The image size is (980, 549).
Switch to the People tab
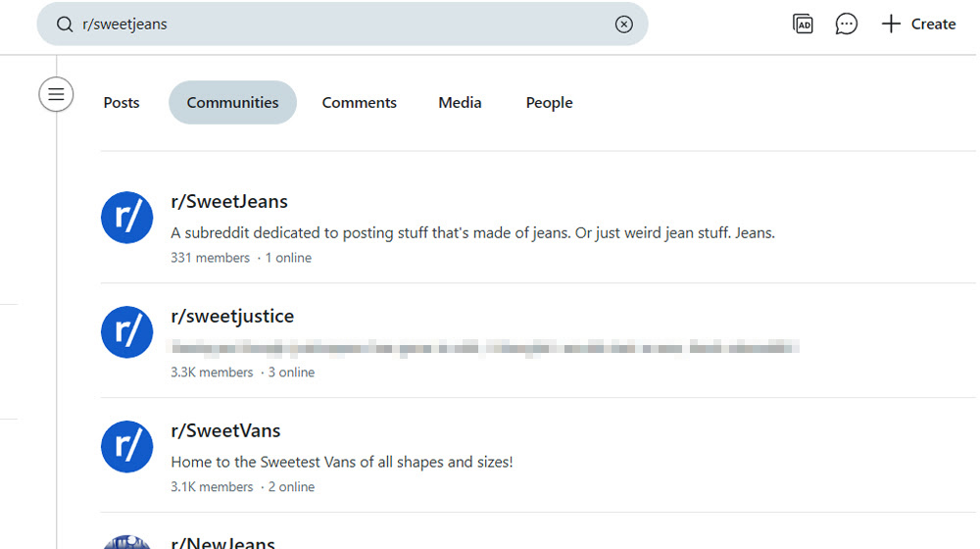pos(549,103)
